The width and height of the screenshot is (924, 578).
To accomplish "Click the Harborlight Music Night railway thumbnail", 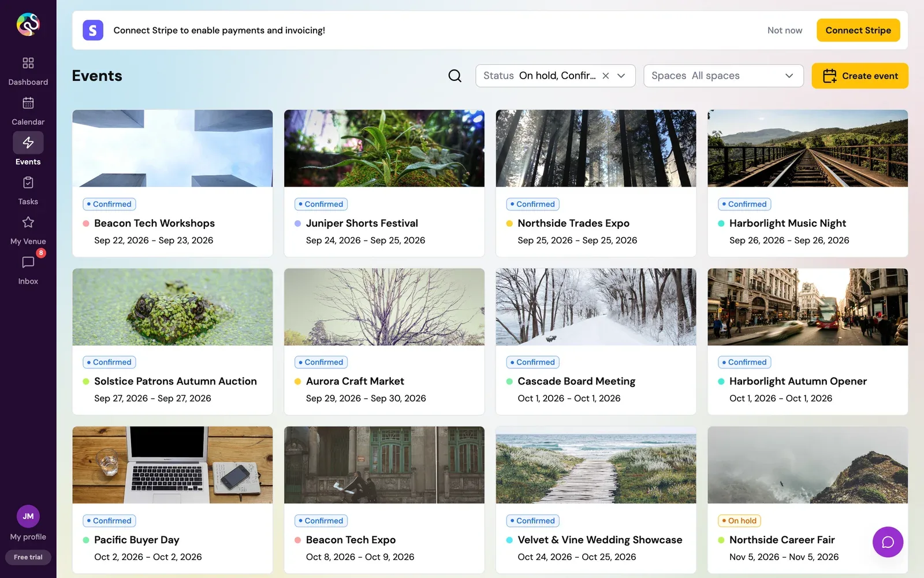I will tap(807, 148).
